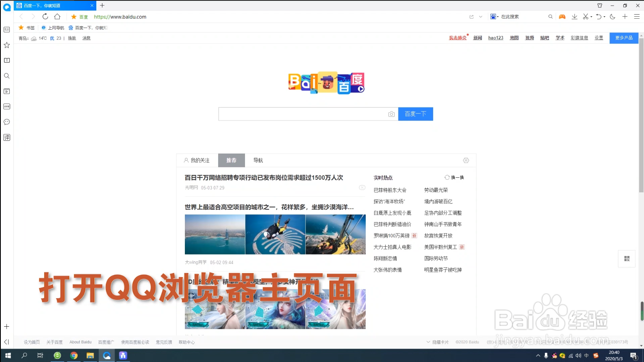This screenshot has width=644, height=362.
Task: Select the 我的关注 tab
Action: tap(197, 160)
